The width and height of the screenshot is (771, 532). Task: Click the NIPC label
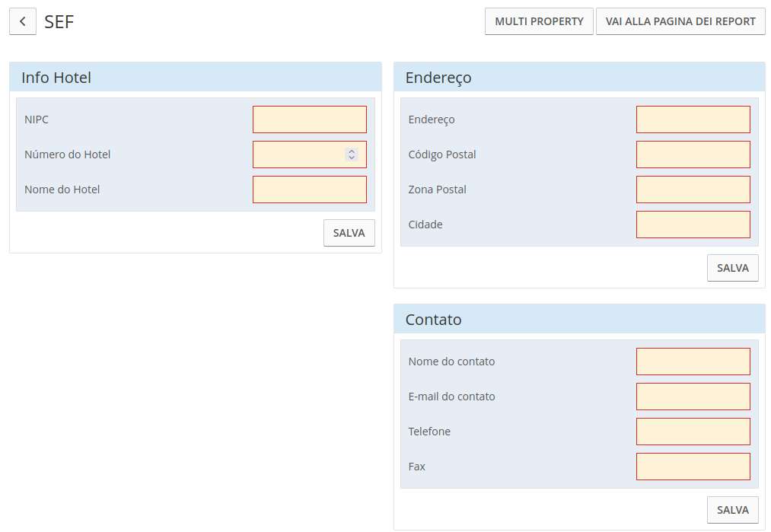coord(37,119)
